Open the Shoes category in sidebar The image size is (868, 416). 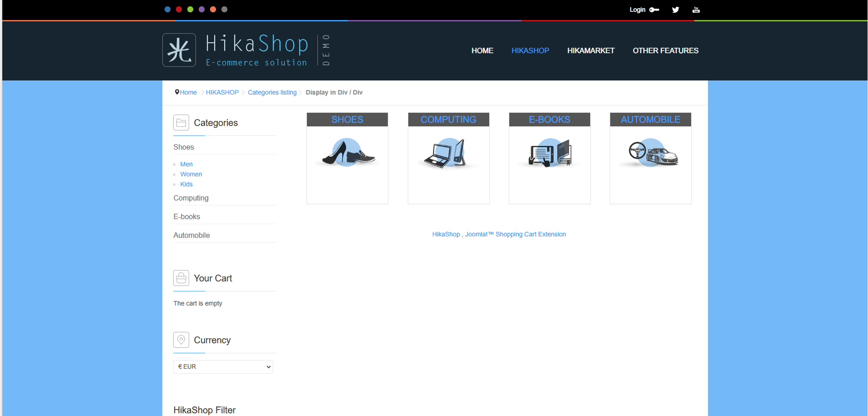point(184,147)
